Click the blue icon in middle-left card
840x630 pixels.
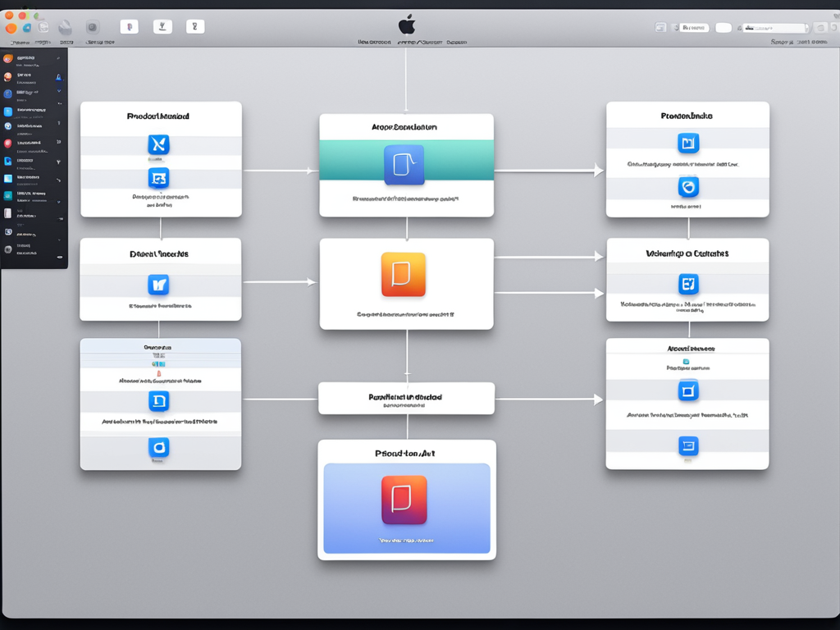point(158,285)
